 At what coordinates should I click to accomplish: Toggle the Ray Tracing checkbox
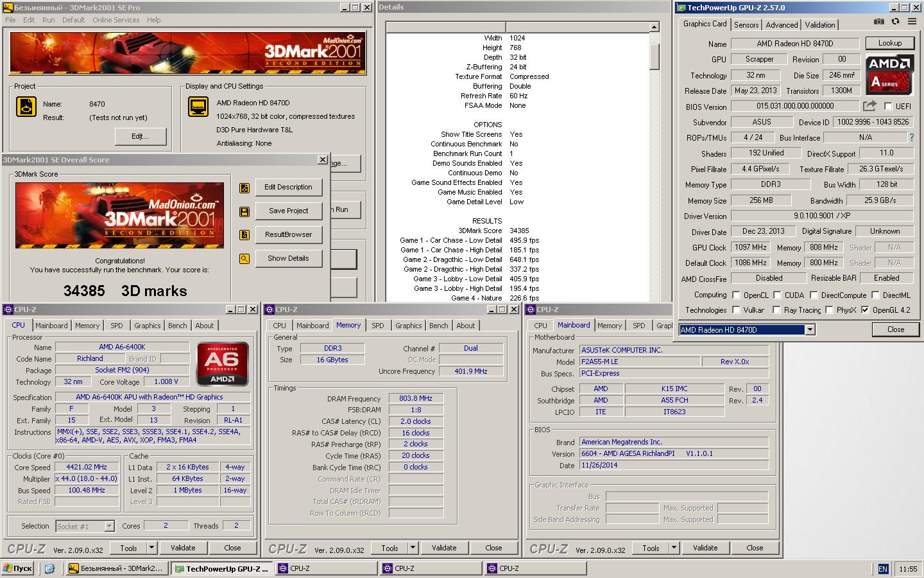click(x=776, y=310)
